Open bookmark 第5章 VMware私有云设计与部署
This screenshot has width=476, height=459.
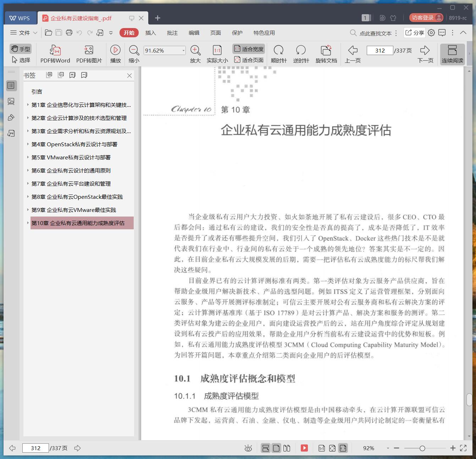coord(71,157)
